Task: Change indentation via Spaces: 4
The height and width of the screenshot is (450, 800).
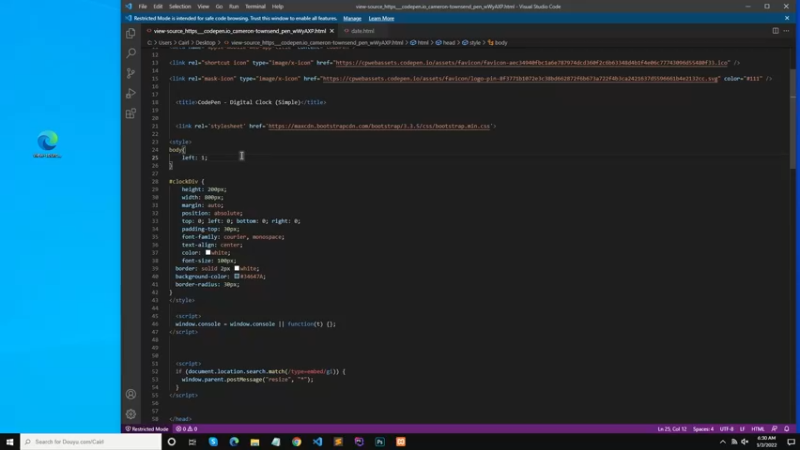Action: coord(703,429)
